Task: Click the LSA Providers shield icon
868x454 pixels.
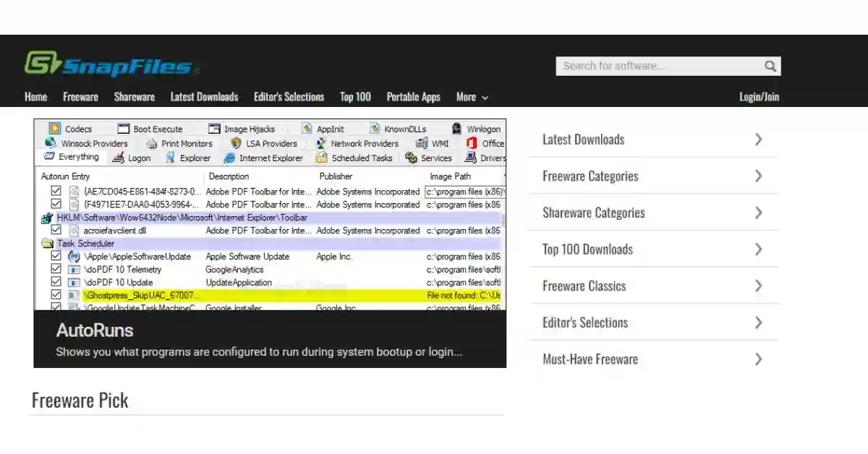Action: click(x=236, y=143)
